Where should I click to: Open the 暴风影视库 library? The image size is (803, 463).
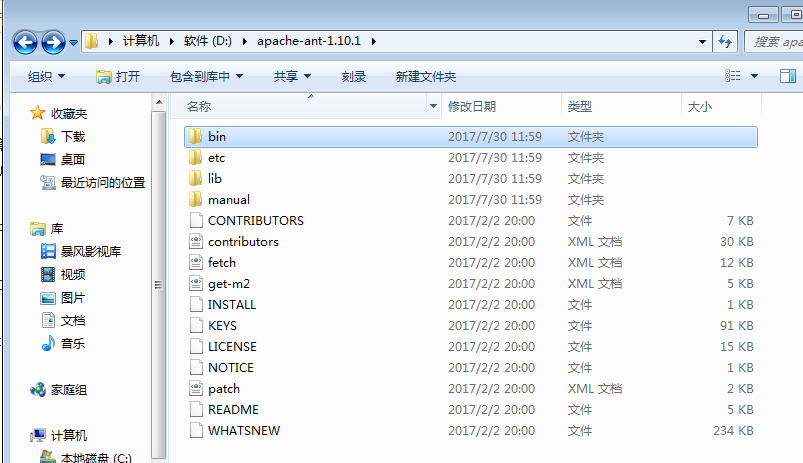91,251
